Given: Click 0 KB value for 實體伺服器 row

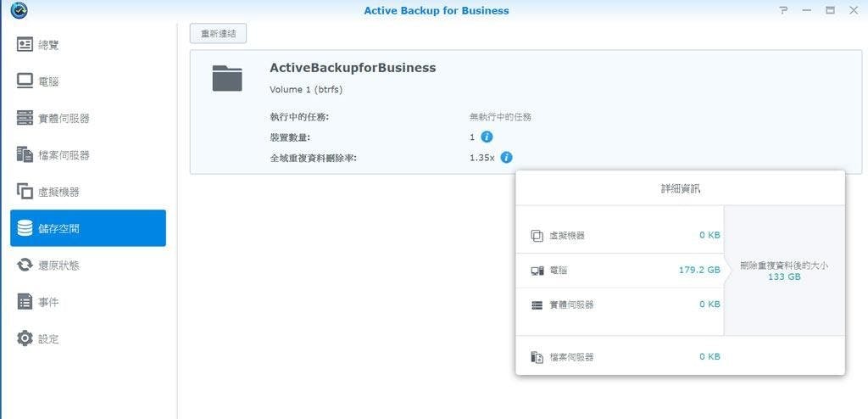Looking at the screenshot, I should tap(709, 304).
